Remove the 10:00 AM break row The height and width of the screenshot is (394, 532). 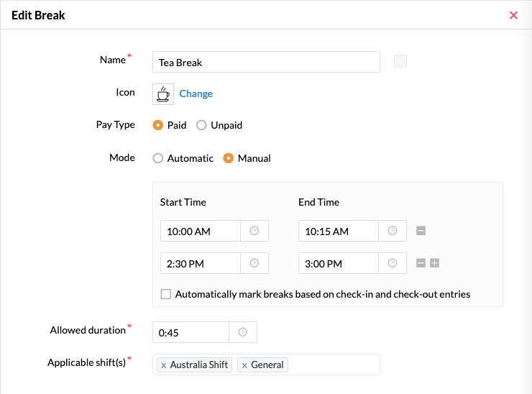[421, 231]
